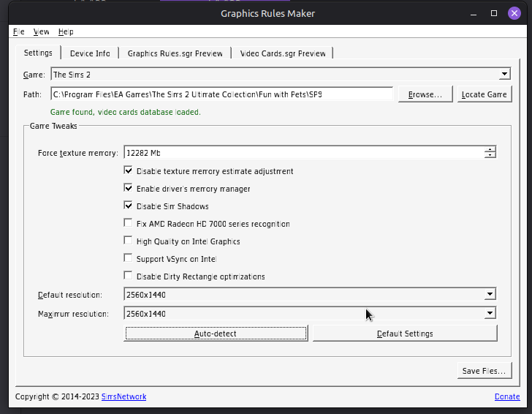Minimize the Graphics Rules Maker window
532x414 pixels.
click(474, 14)
